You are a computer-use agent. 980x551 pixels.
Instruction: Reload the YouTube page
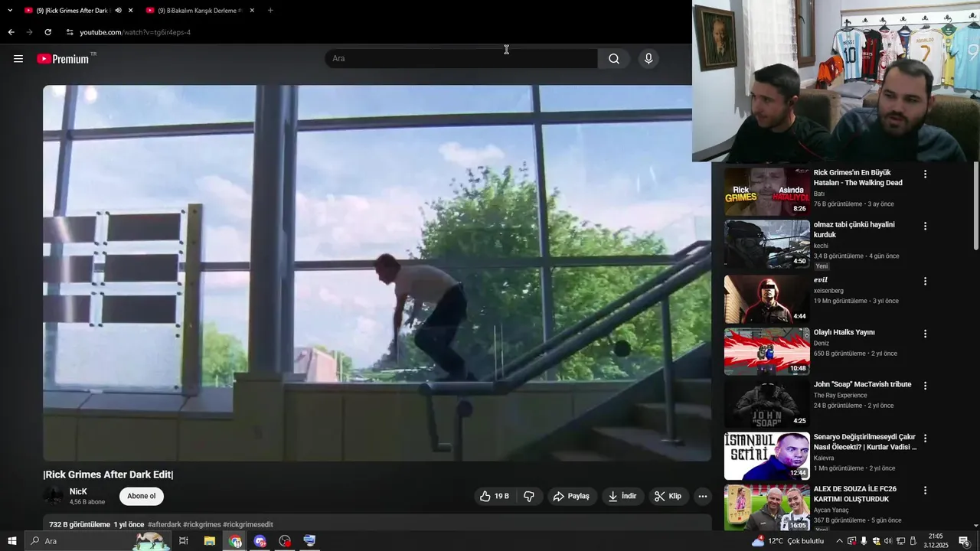coord(47,32)
